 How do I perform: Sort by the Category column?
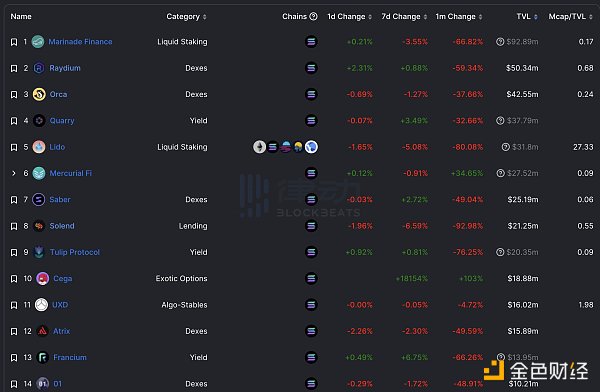(x=186, y=16)
